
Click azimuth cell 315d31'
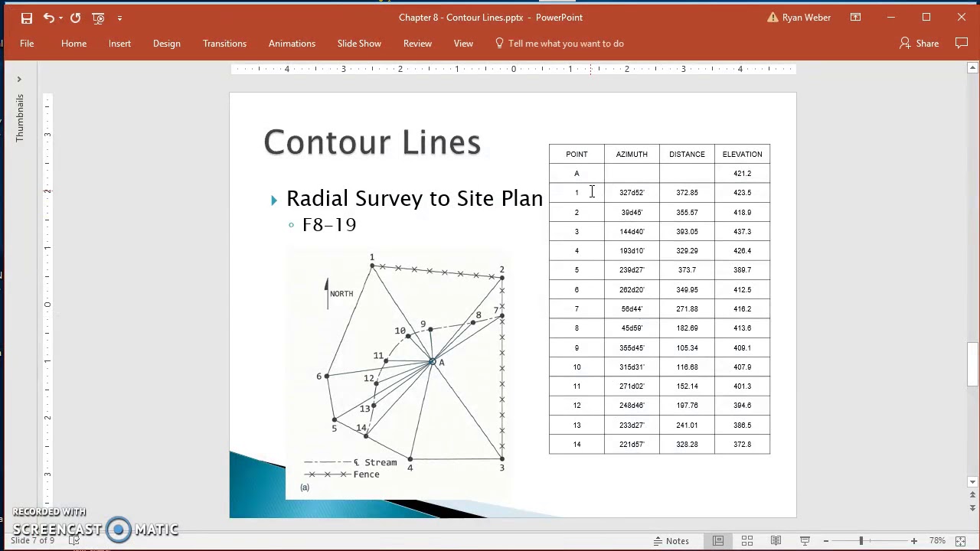coord(632,367)
